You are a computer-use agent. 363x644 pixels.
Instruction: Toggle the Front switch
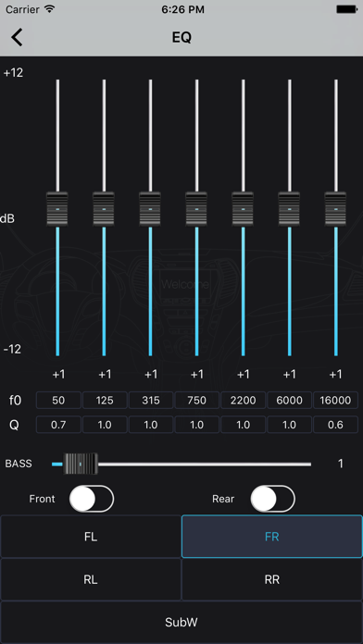(x=92, y=499)
